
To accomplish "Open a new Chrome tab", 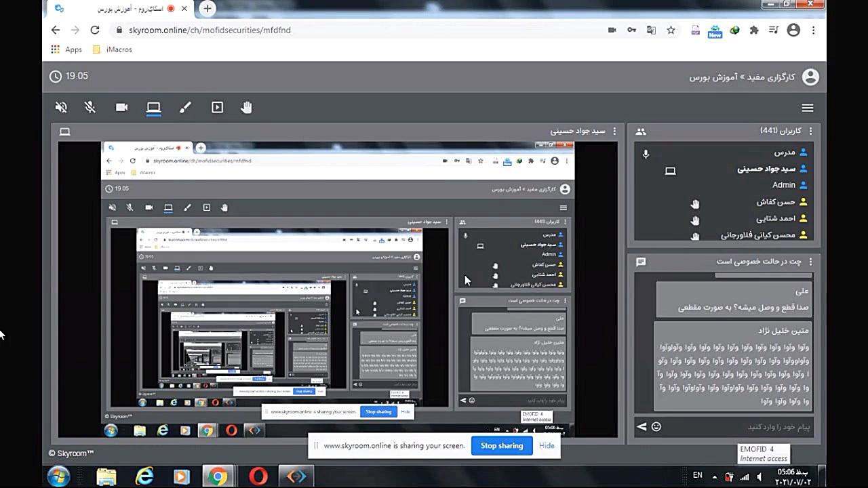I will 208,9.
